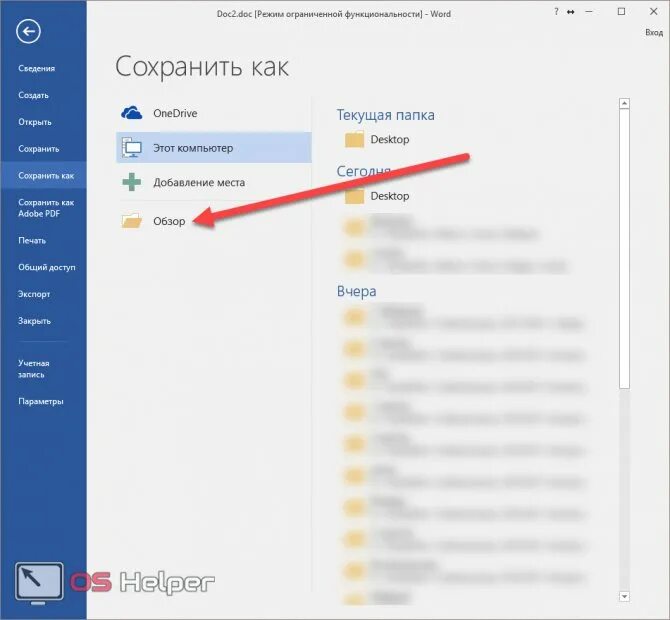Open Сохранить как Adobe PDF
The width and height of the screenshot is (670, 620).
(46, 208)
